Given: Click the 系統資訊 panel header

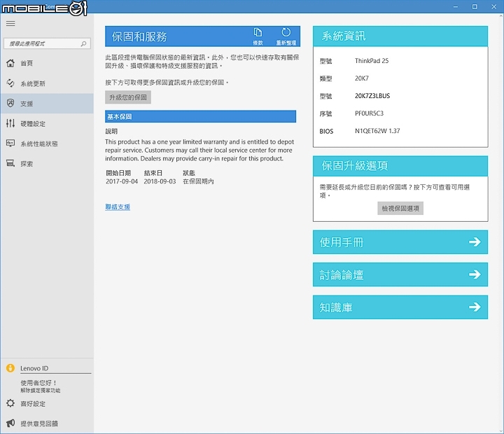Looking at the screenshot, I should 400,36.
